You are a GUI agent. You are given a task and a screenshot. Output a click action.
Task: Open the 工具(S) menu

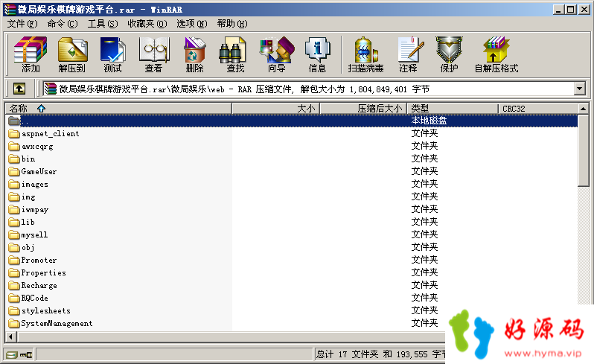pos(103,24)
